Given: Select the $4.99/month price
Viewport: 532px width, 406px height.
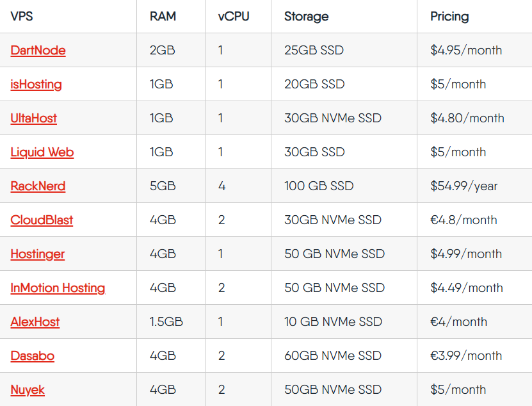Looking at the screenshot, I should pyautogui.click(x=466, y=254).
